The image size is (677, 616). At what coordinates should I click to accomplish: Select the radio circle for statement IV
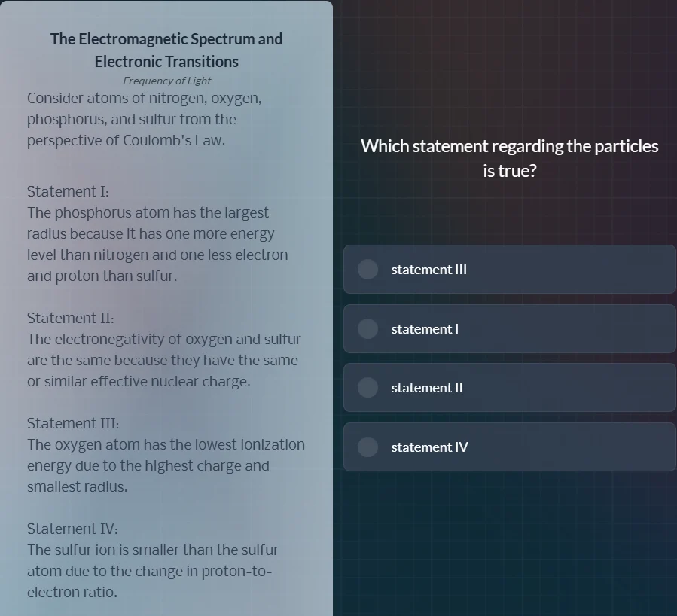pyautogui.click(x=367, y=447)
